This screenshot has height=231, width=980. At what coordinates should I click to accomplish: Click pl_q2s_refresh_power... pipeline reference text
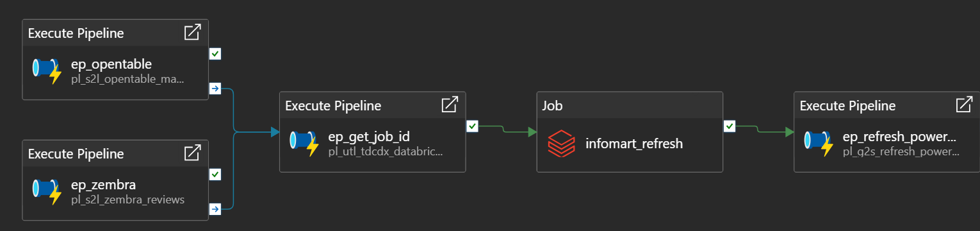click(901, 152)
